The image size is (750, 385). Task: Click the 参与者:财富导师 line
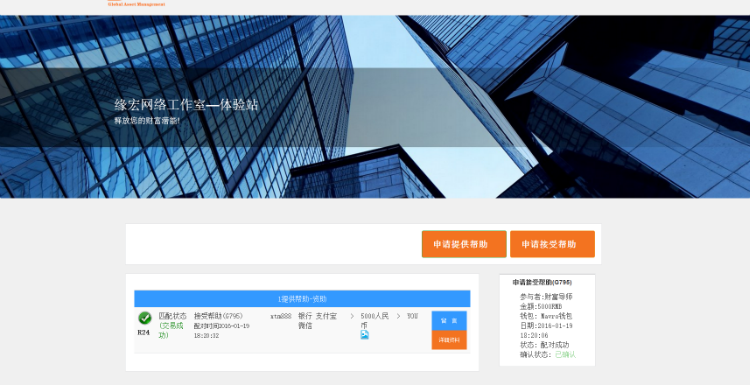[546, 297]
